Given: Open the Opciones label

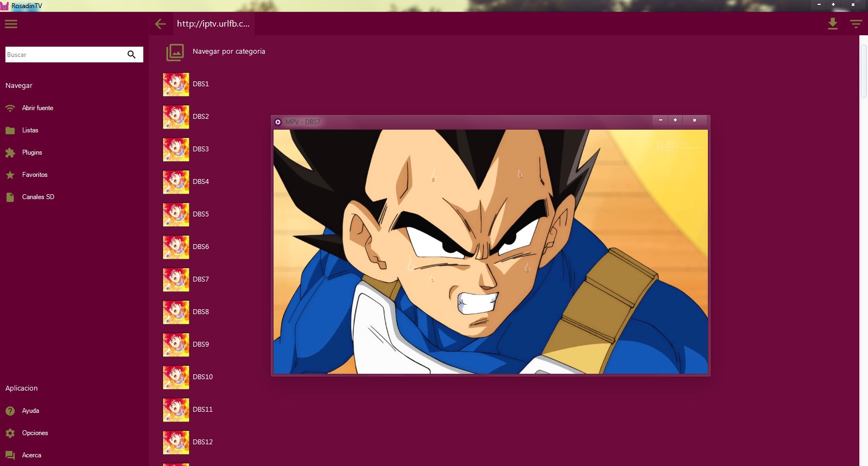Looking at the screenshot, I should coord(35,433).
